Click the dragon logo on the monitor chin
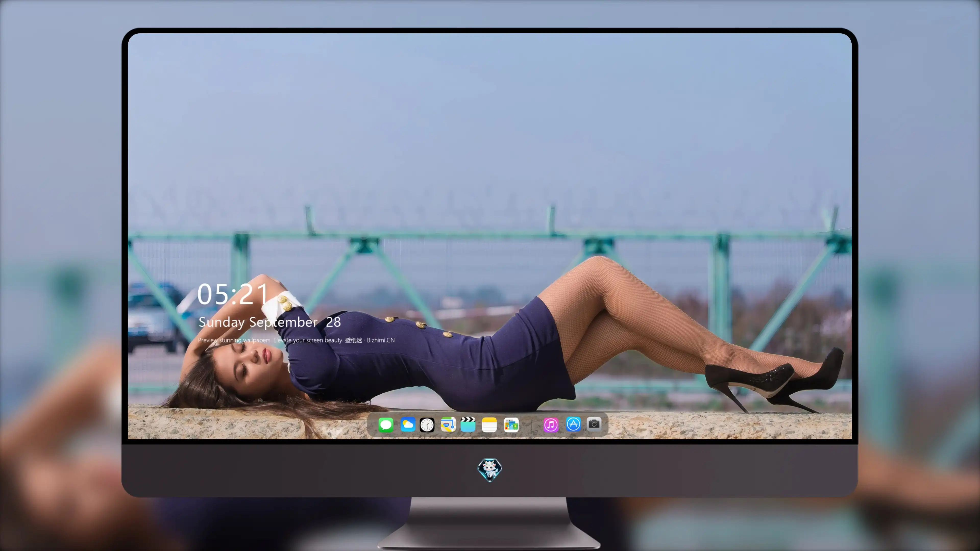Screen dimensions: 980x551 pyautogui.click(x=490, y=470)
